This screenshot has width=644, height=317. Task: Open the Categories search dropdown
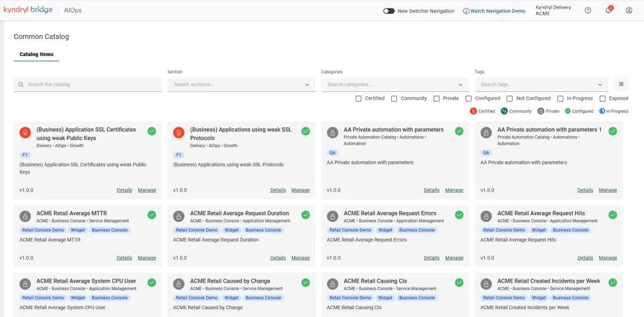coord(395,85)
